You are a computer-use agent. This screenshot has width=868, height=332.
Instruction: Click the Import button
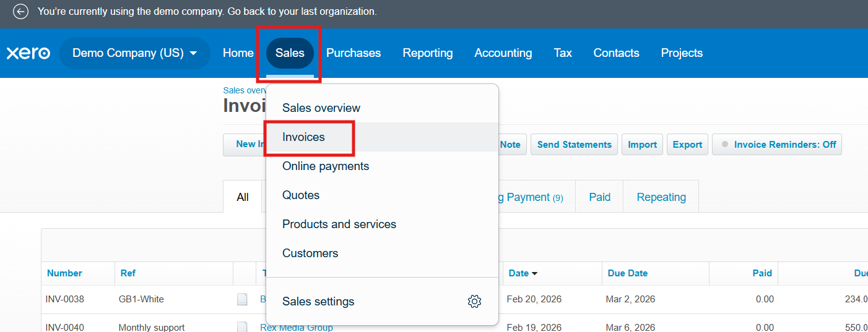tap(642, 144)
